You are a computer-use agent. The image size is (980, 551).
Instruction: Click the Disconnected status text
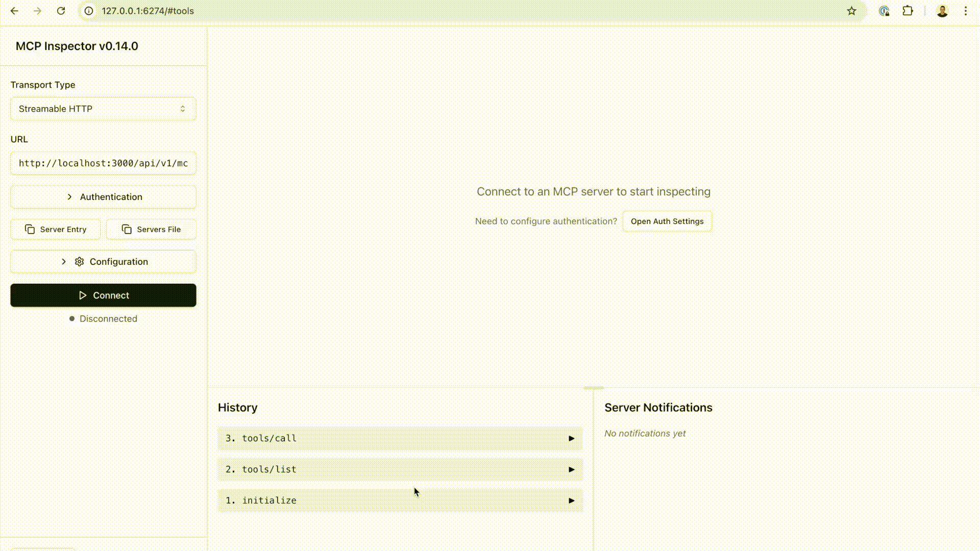[108, 319]
